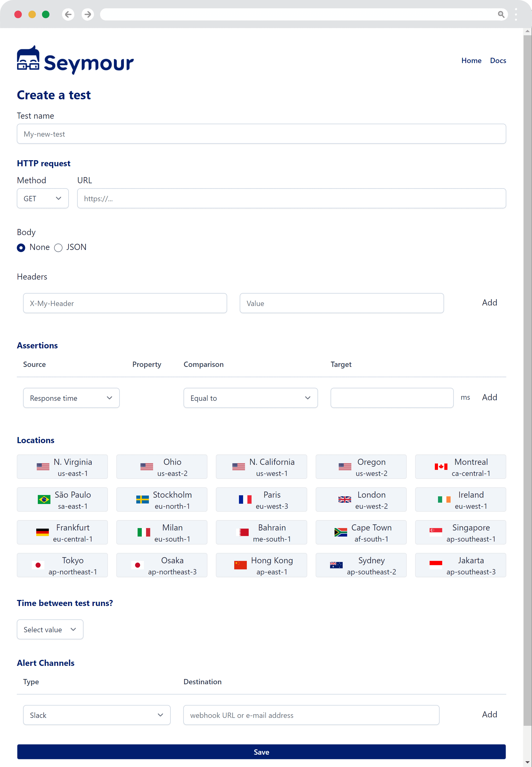Select the Cape Town af-south-1 location
532x767 pixels.
pos(361,532)
